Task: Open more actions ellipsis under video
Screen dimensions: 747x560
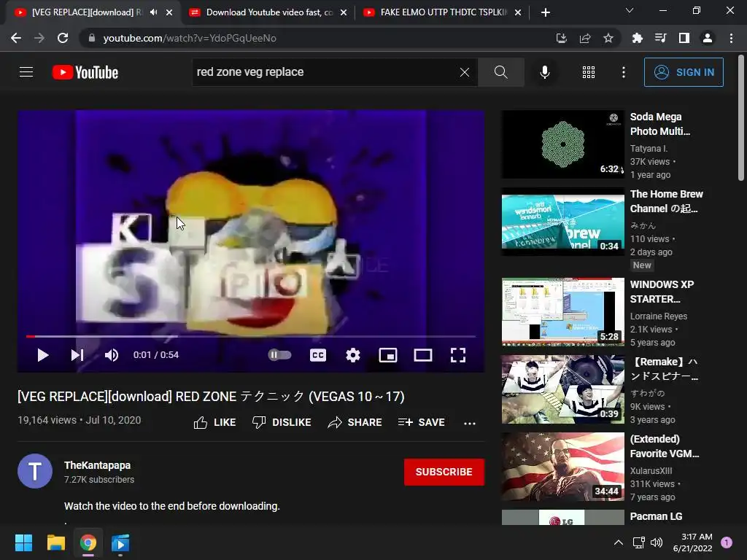Action: point(470,423)
